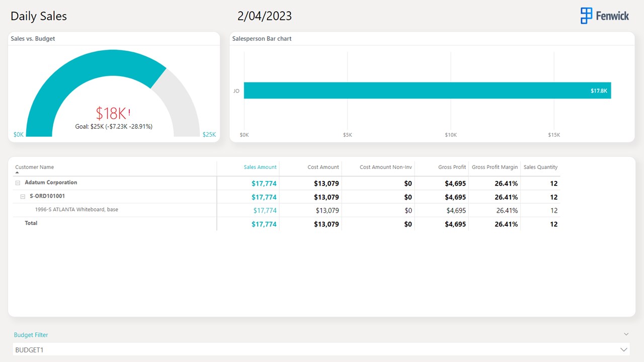Click the red exclamation warning icon

(129, 113)
